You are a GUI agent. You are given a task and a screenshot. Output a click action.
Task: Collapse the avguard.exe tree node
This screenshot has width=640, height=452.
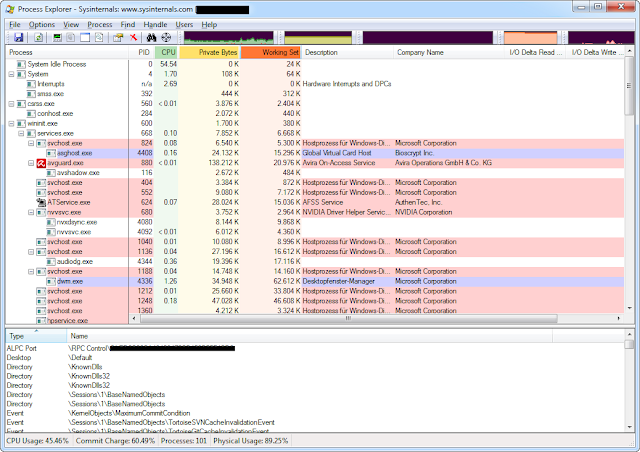tap(31, 163)
